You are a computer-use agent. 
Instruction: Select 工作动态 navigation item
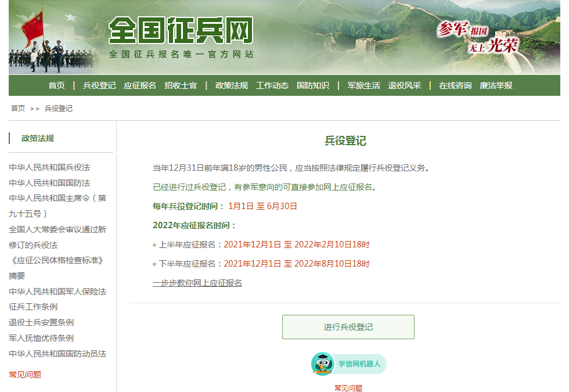click(x=272, y=86)
